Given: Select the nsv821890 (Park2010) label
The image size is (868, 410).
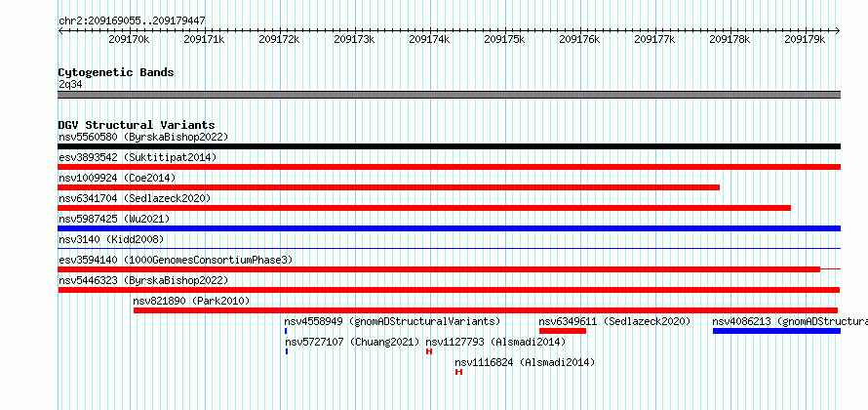Looking at the screenshot, I should pyautogui.click(x=191, y=301).
